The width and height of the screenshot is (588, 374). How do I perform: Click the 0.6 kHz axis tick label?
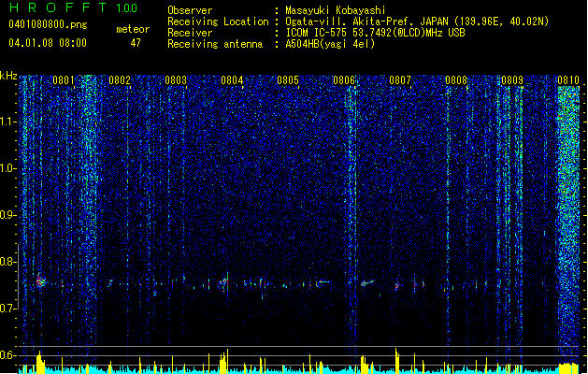tap(8, 355)
